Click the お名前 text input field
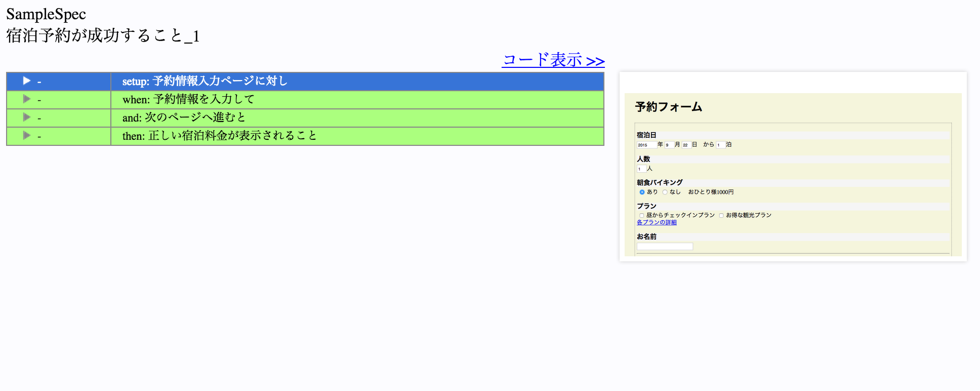The image size is (980, 391). tap(665, 247)
